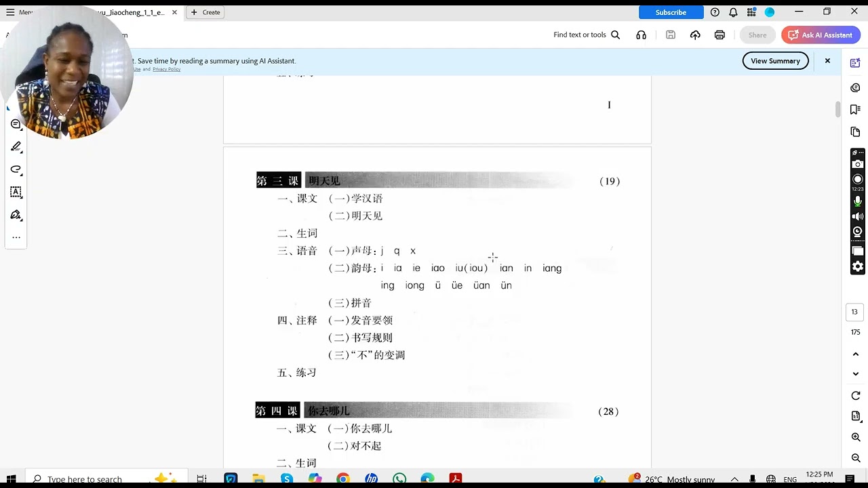
Task: Click the Share button
Action: [x=757, y=35]
